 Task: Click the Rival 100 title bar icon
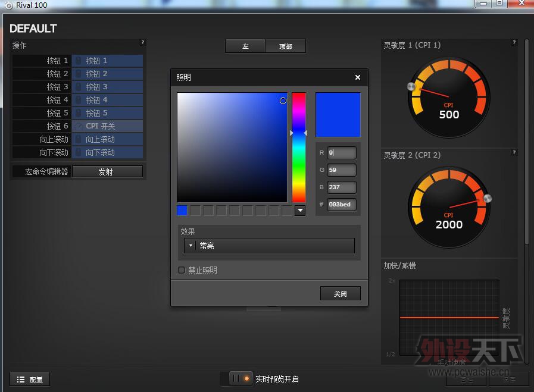coord(9,5)
